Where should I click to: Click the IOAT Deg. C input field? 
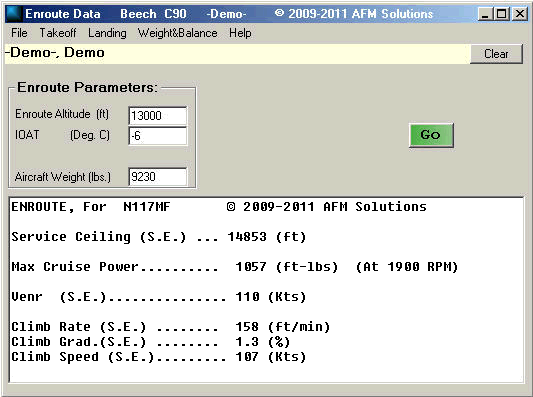click(158, 136)
